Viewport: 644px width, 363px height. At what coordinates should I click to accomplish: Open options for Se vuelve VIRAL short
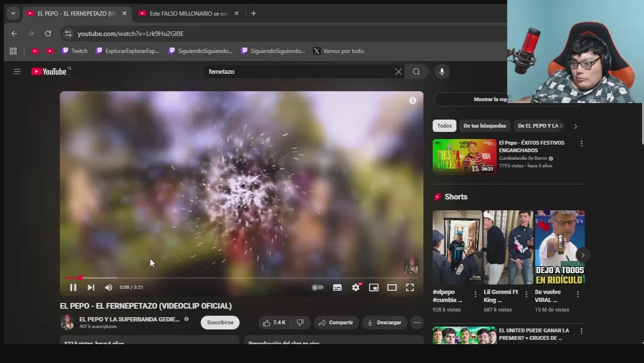pyautogui.click(x=577, y=294)
